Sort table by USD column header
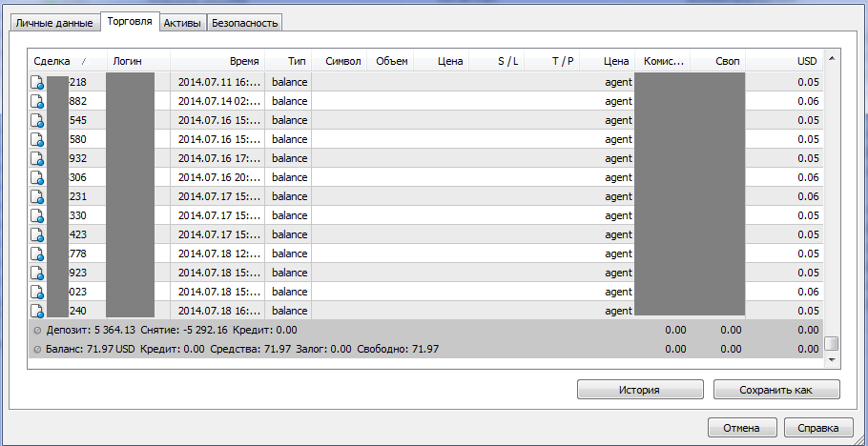 (806, 61)
